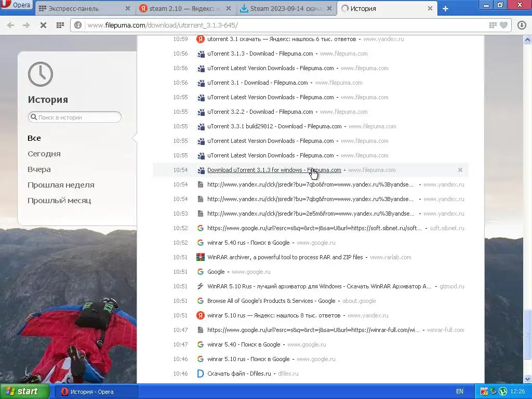Open the winrar-full.com google redirect entry
This screenshot has width=532, height=399.
(x=313, y=330)
